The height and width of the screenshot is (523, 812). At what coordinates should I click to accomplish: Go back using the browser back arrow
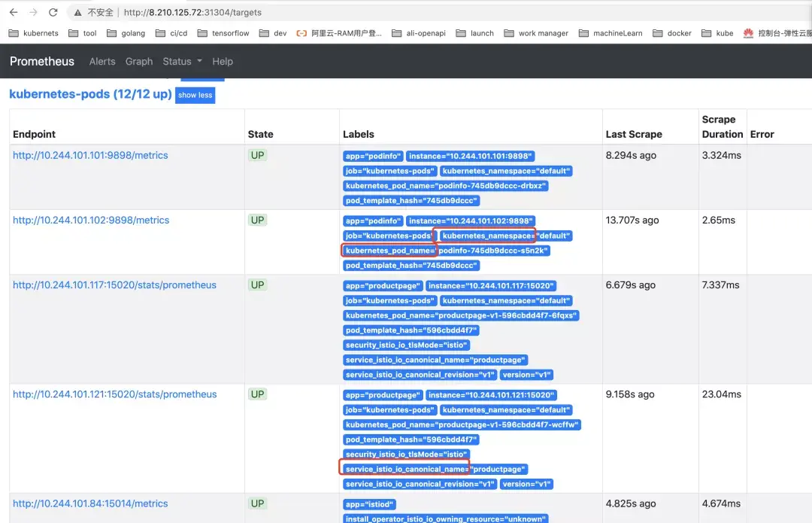(x=14, y=12)
